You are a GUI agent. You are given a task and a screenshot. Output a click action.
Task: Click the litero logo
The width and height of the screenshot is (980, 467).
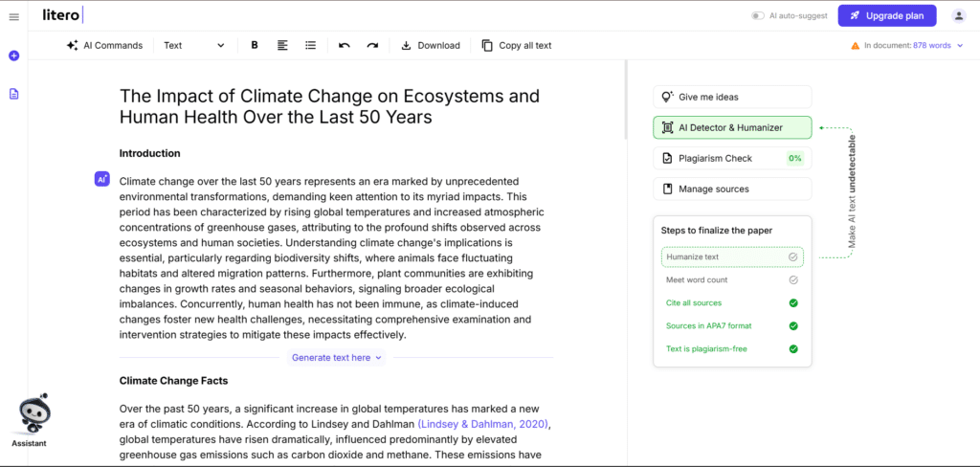coord(61,15)
